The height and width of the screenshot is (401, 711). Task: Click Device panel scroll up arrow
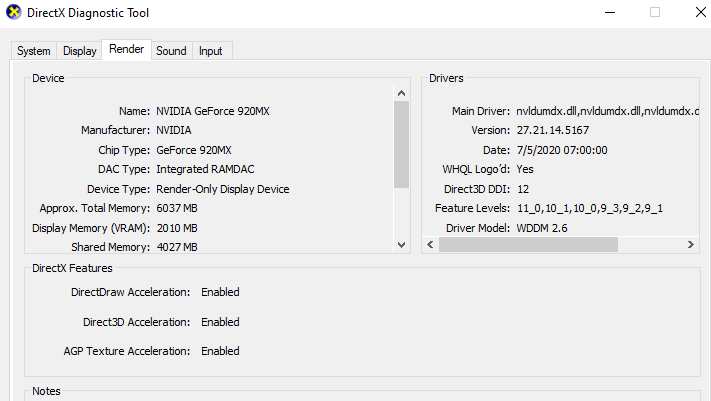401,93
